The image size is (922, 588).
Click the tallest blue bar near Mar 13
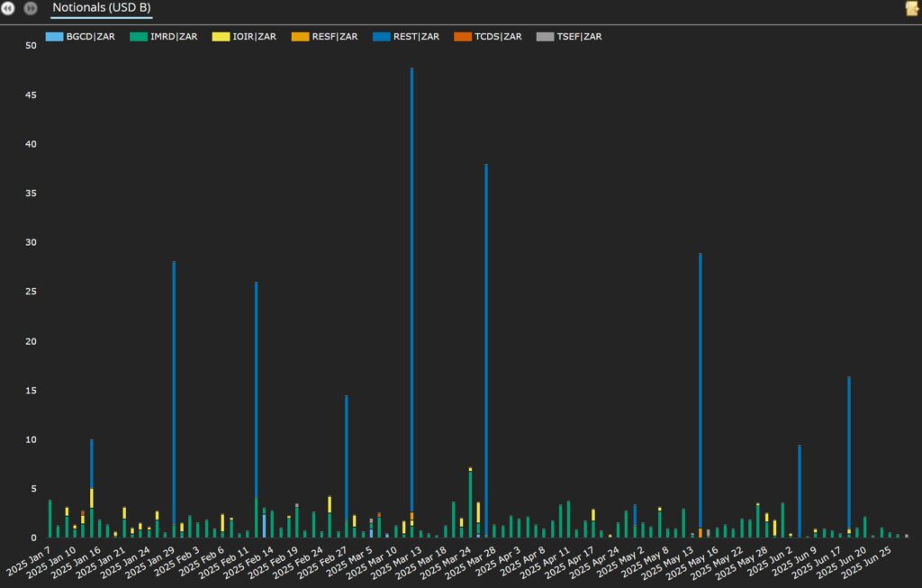(x=411, y=270)
